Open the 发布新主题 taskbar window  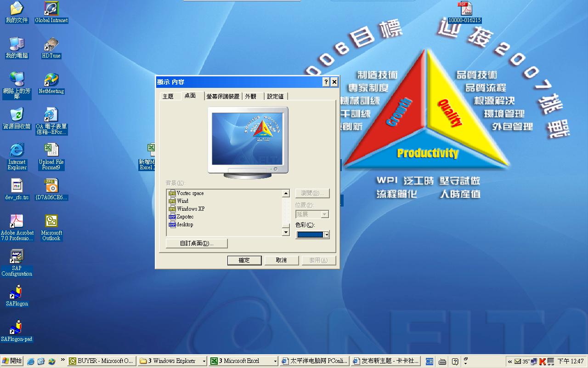point(385,361)
